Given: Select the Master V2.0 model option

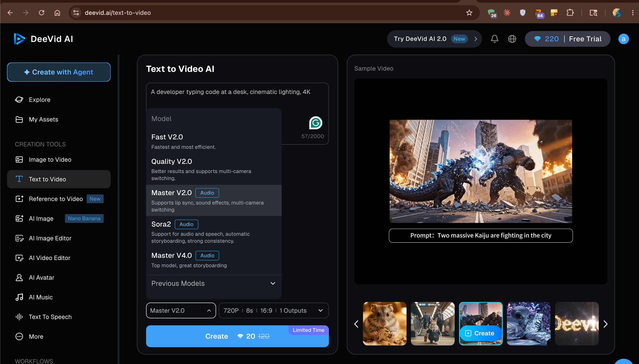Looking at the screenshot, I should point(214,201).
